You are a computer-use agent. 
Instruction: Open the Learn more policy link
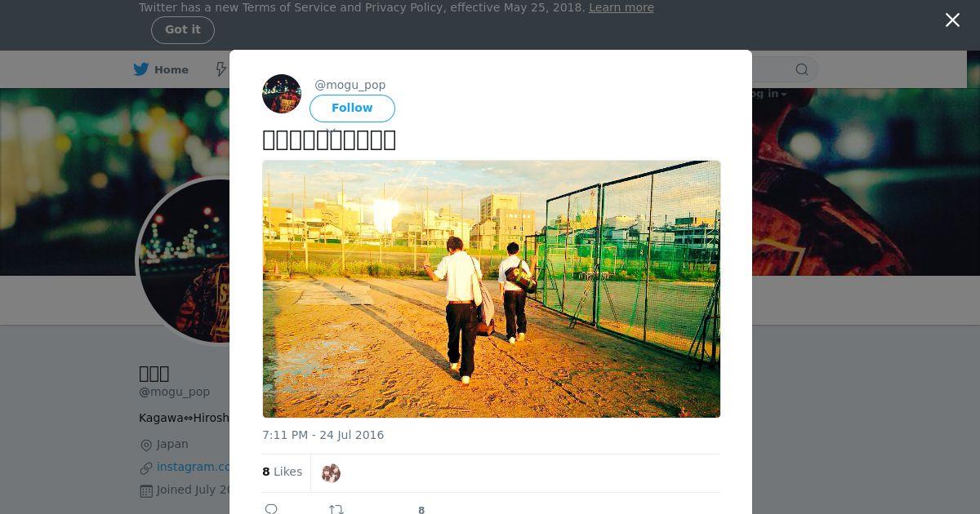pyautogui.click(x=621, y=7)
